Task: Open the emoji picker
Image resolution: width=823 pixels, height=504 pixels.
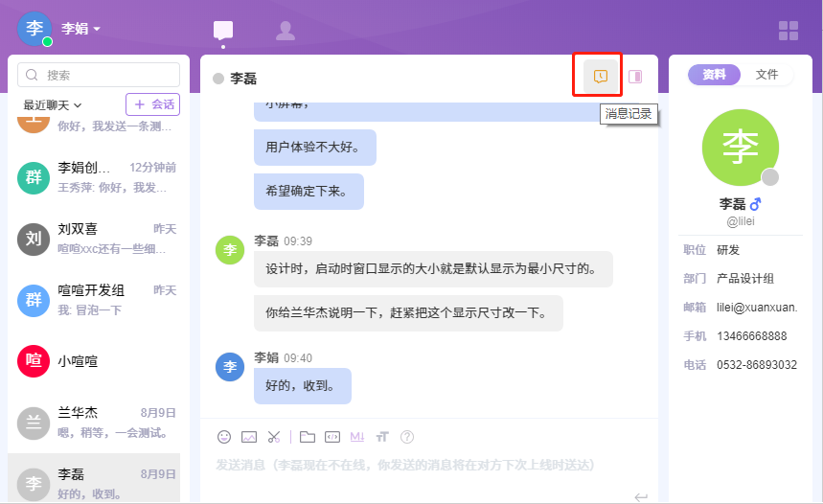Action: pyautogui.click(x=224, y=437)
